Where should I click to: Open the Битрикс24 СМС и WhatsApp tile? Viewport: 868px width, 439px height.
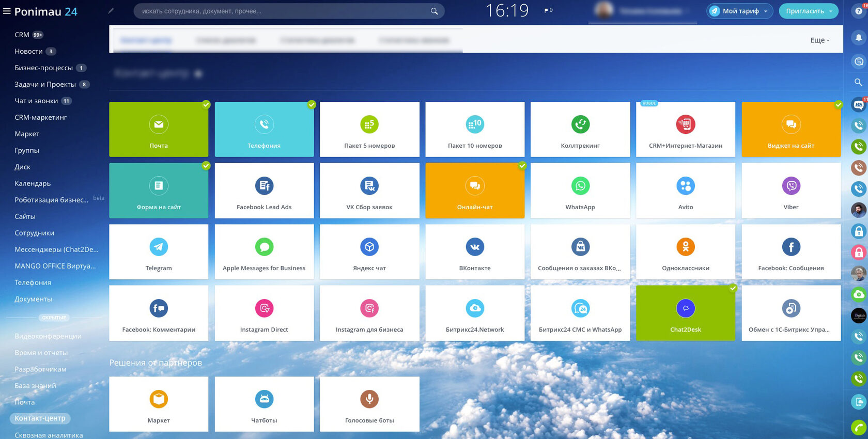580,313
